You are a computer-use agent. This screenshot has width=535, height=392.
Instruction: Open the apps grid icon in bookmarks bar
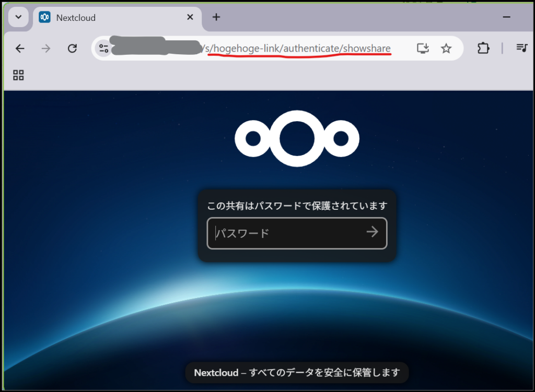tap(18, 75)
